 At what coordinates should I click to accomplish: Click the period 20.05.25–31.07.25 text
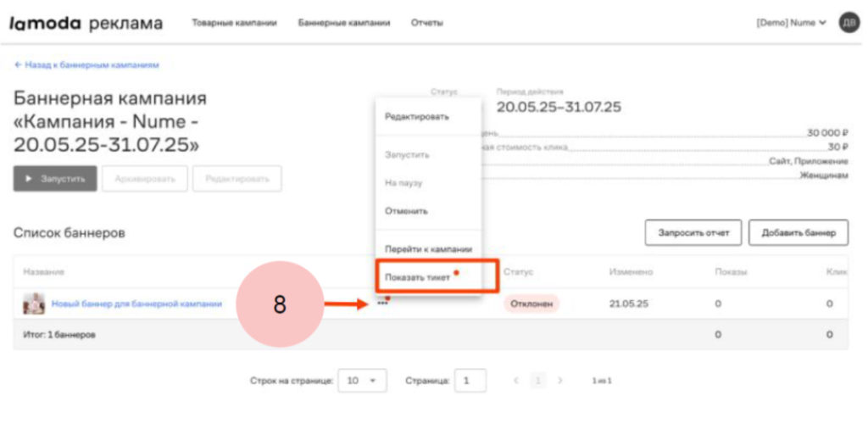point(559,107)
